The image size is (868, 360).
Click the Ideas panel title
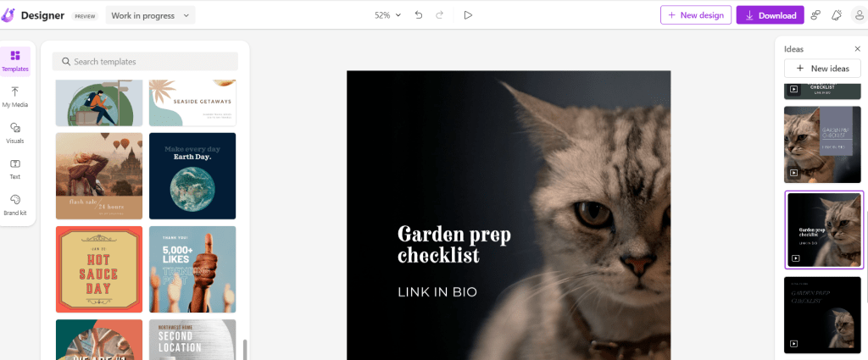(793, 48)
